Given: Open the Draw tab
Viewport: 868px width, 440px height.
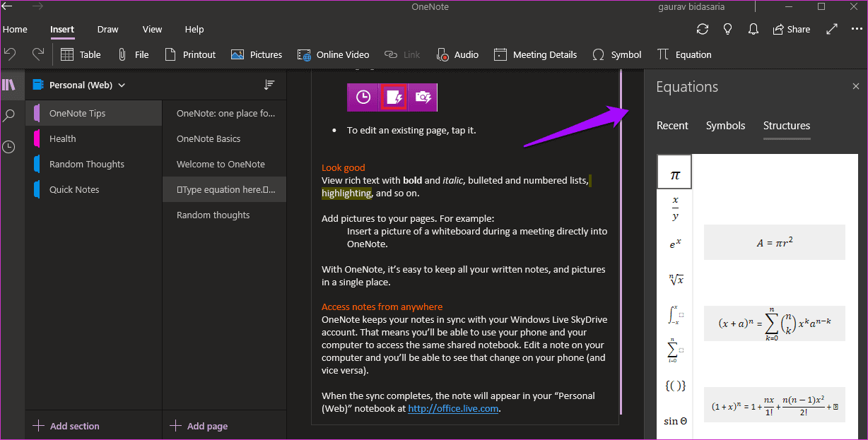Looking at the screenshot, I should 108,30.
